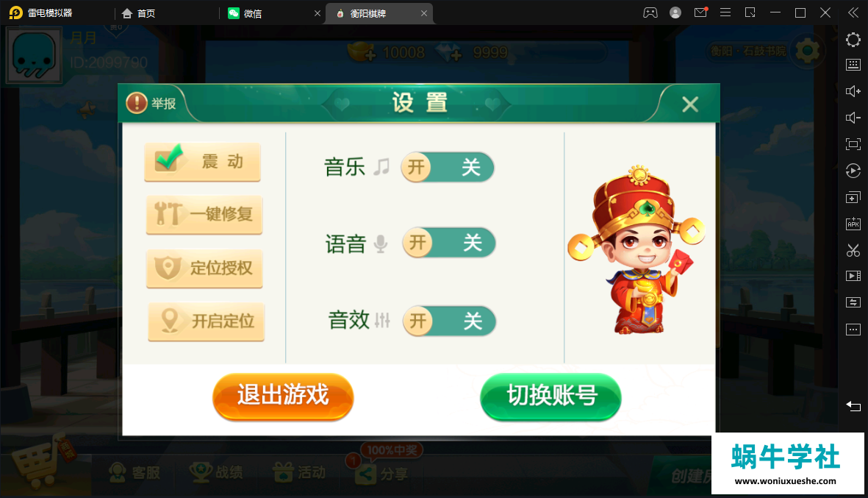Click the orange 退出游戏 button
The width and height of the screenshot is (868, 498).
[283, 396]
